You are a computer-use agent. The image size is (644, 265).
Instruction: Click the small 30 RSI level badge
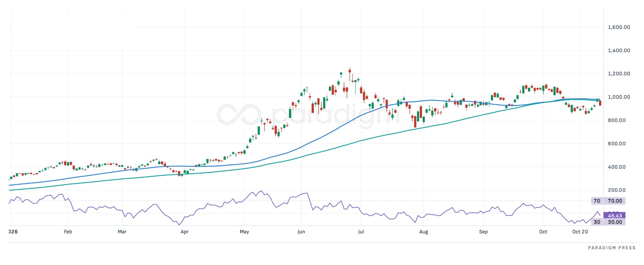[597, 222]
